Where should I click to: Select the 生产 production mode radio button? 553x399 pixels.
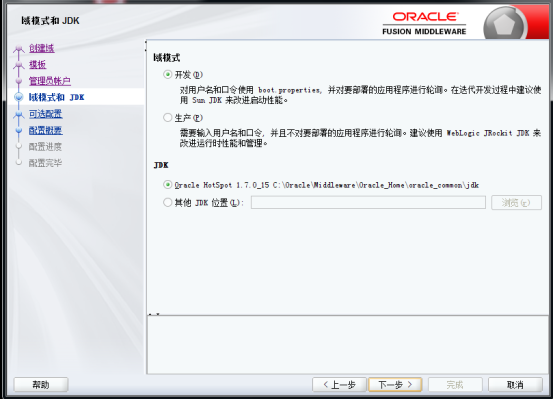(168, 117)
